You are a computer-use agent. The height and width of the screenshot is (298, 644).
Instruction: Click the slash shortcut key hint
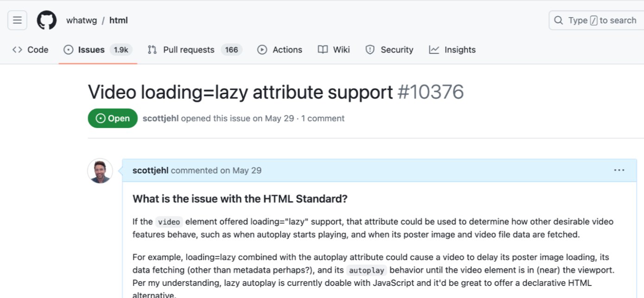click(x=593, y=20)
